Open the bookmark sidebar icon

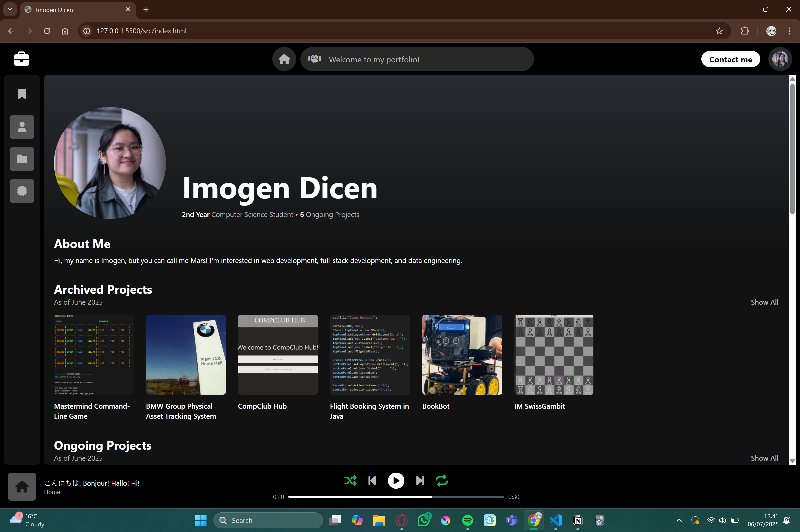point(22,94)
